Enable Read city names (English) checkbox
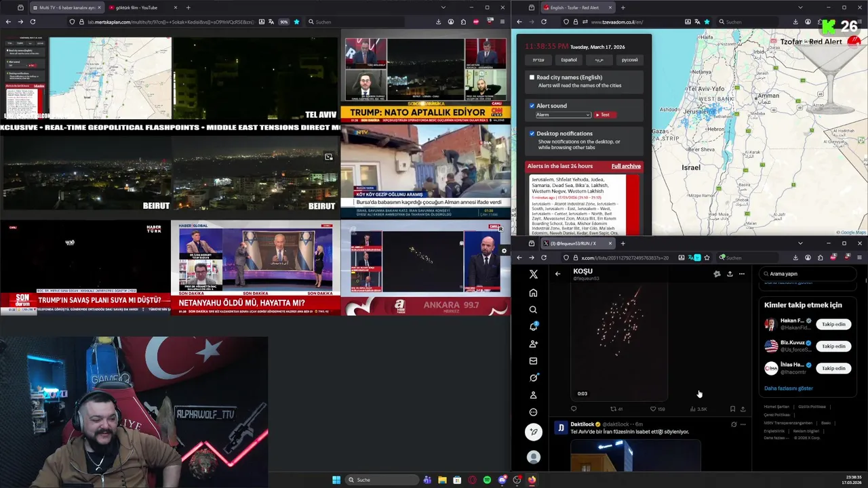868x488 pixels. [532, 77]
